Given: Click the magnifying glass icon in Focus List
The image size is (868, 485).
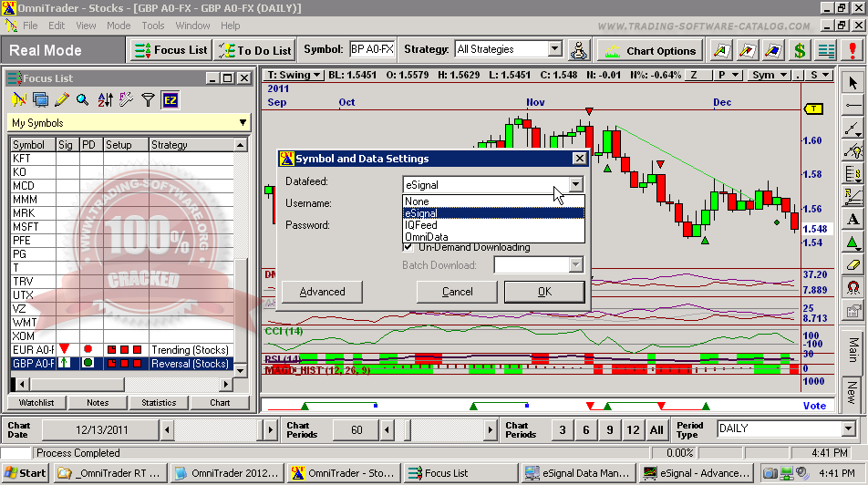Looking at the screenshot, I should pyautogui.click(x=83, y=99).
